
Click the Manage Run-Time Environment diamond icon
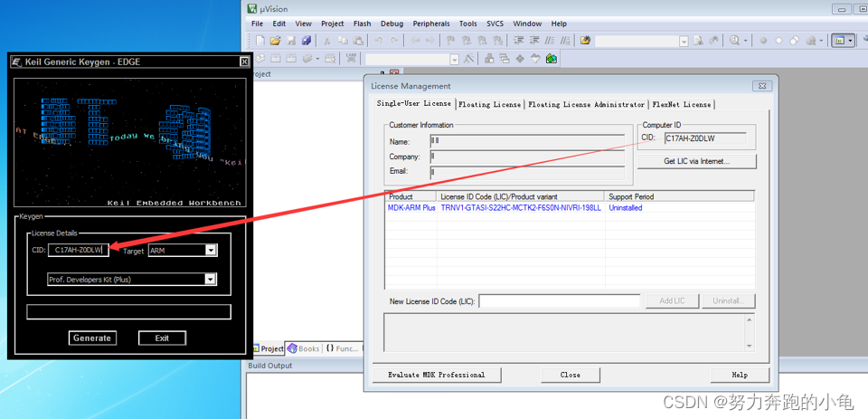[520, 58]
